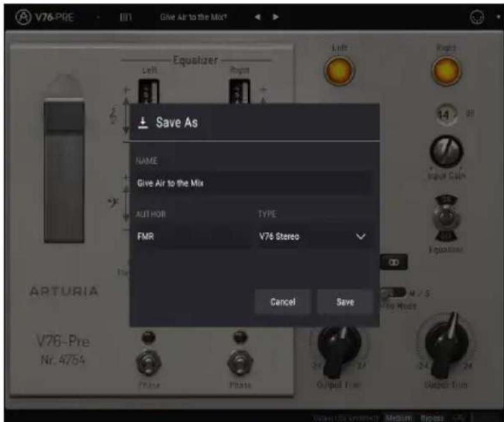Screen dimensions: 504x422
Task: Load the next preset with right arrow
Action: coord(276,17)
